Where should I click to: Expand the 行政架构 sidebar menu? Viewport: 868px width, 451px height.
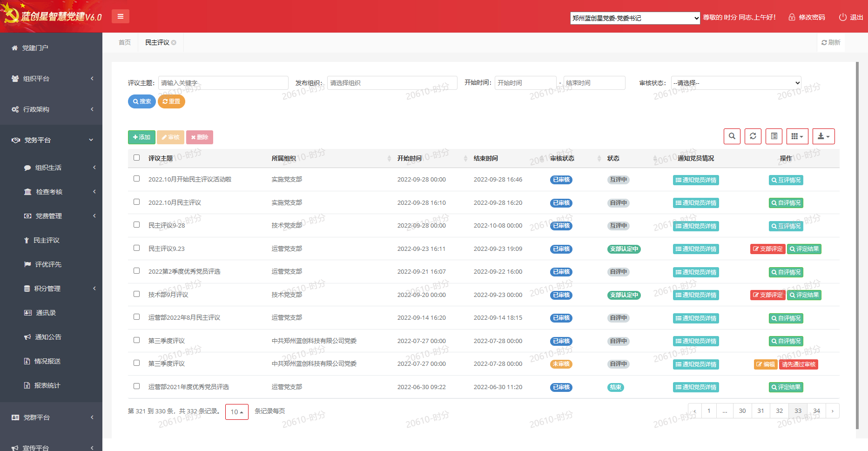click(x=51, y=109)
